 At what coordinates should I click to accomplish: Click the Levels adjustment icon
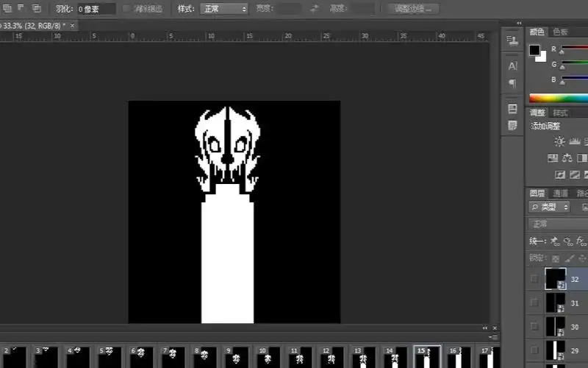pyautogui.click(x=574, y=141)
